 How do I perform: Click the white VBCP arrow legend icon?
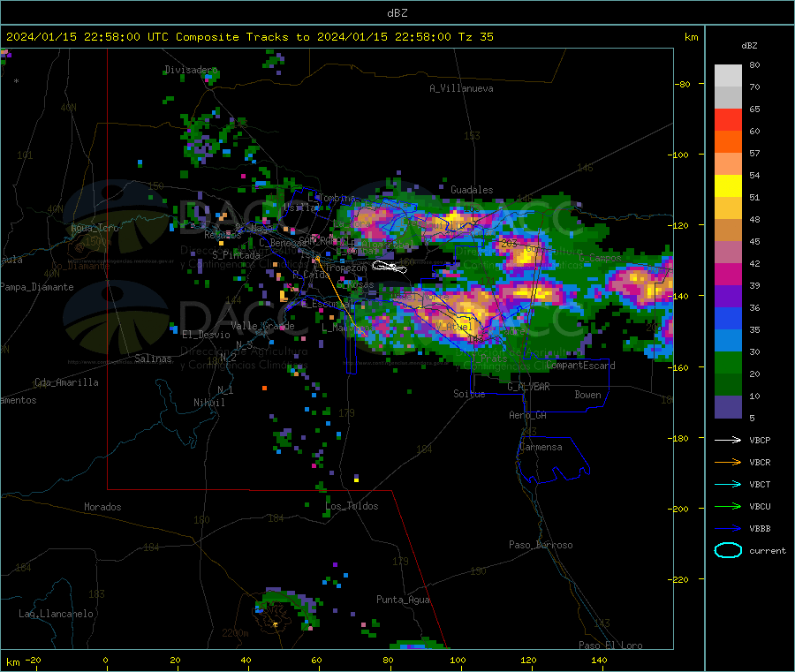click(728, 440)
